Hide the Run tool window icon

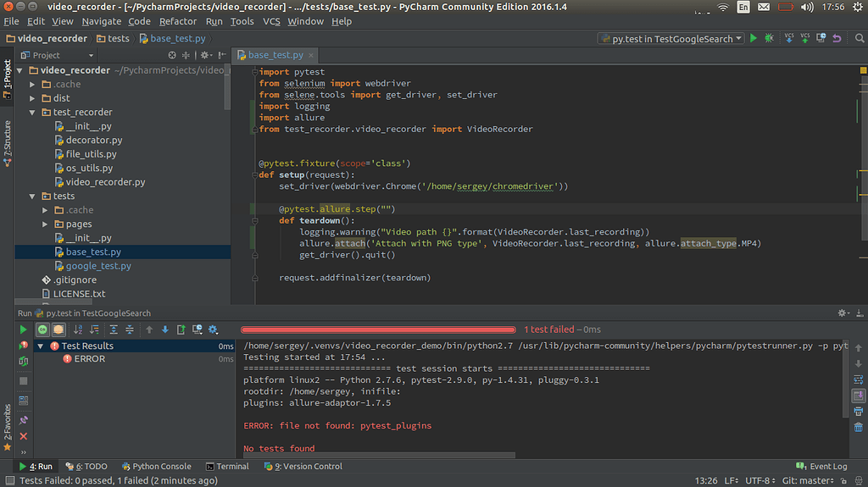(x=860, y=313)
